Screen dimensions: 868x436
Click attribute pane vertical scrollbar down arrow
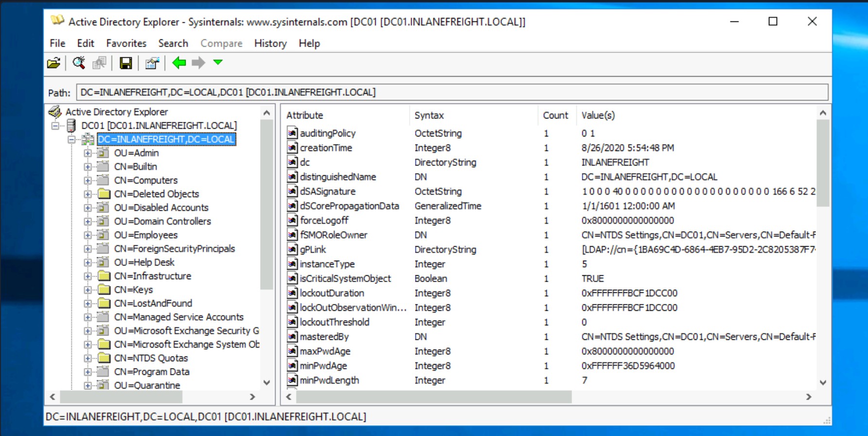823,382
